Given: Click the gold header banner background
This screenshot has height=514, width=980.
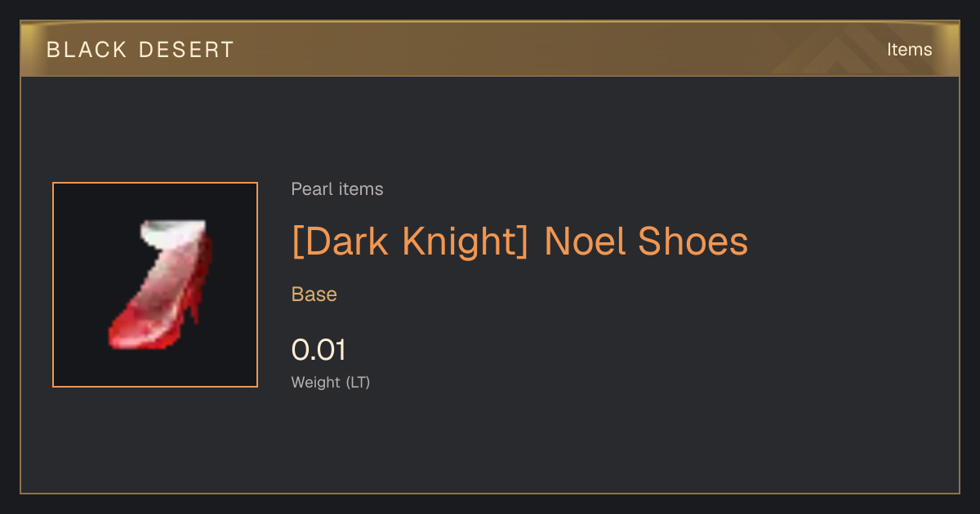Looking at the screenshot, I should pos(490,49).
